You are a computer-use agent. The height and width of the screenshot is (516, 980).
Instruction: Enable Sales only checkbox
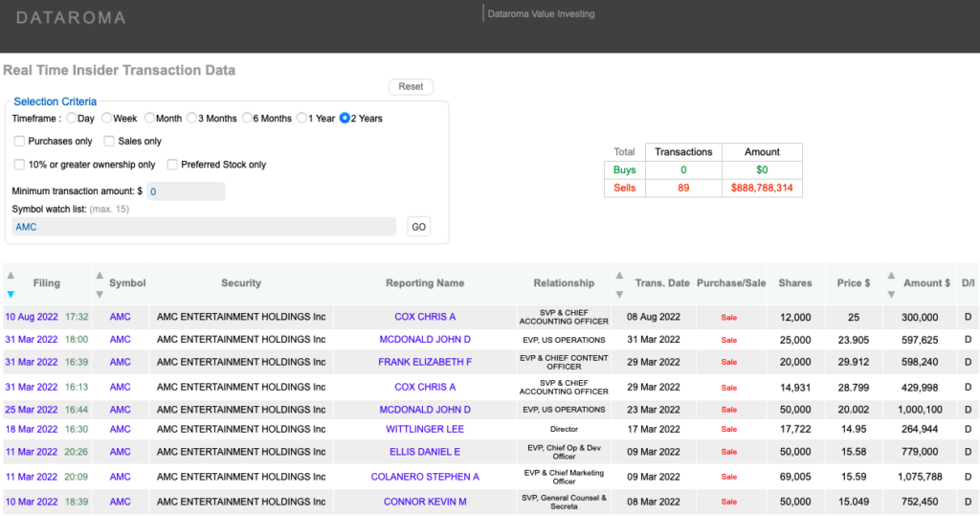109,142
